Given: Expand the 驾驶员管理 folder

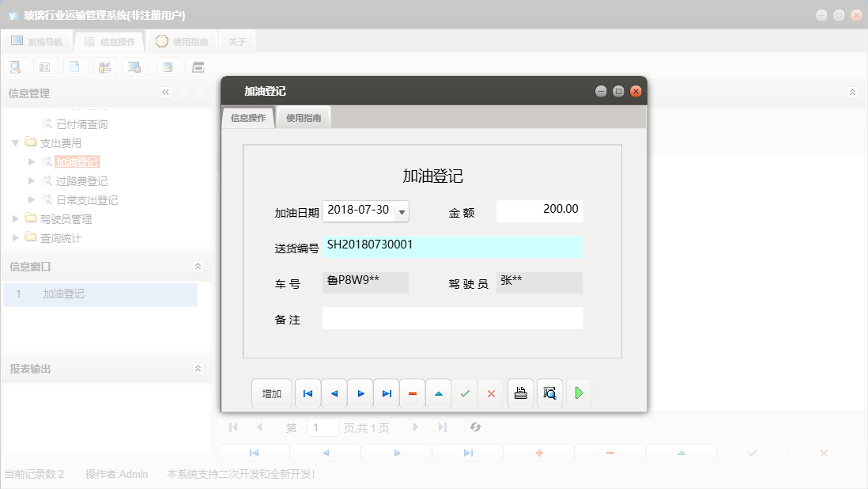Looking at the screenshot, I should [x=15, y=218].
